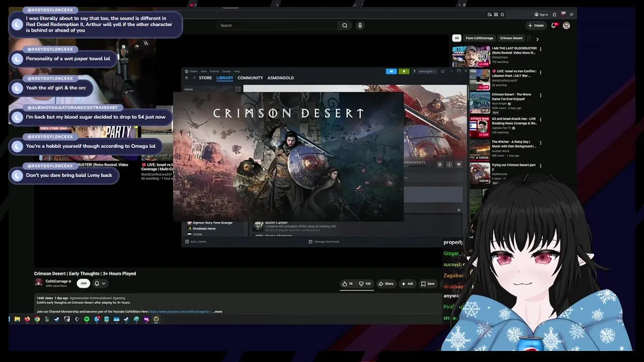Open options for I AM THE LAST BLOCKBUSTER video

(541, 49)
